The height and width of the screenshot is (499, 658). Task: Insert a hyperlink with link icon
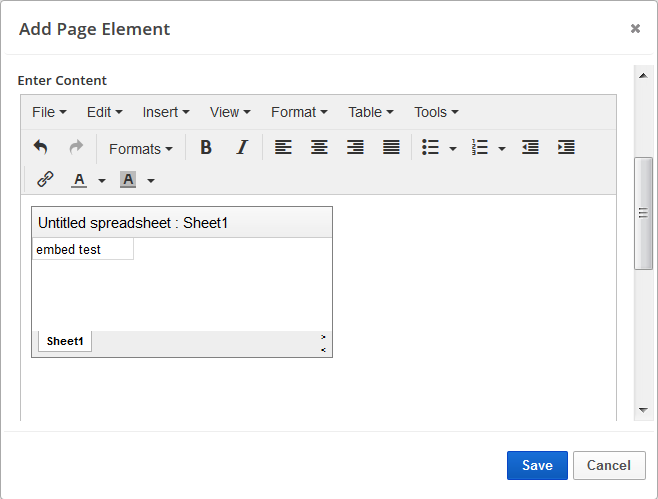coord(45,180)
